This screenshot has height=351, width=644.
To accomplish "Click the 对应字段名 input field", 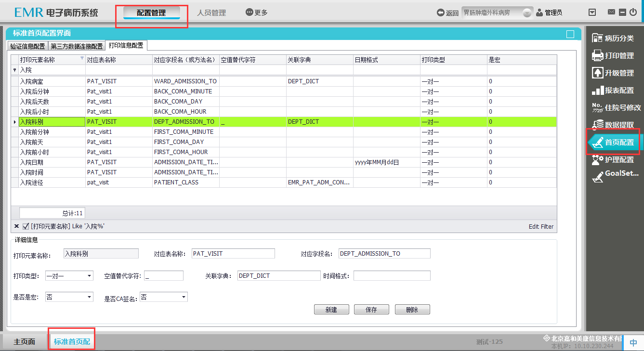I will pyautogui.click(x=384, y=254).
